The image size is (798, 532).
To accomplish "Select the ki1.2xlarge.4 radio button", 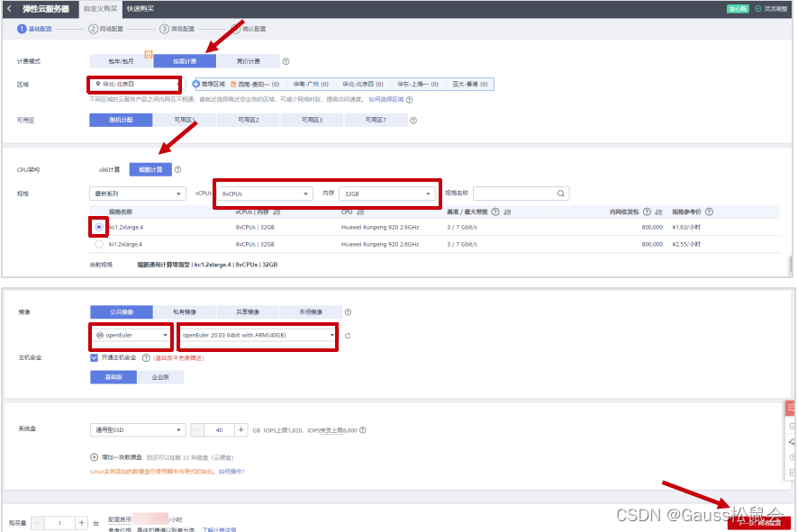I will click(99, 244).
